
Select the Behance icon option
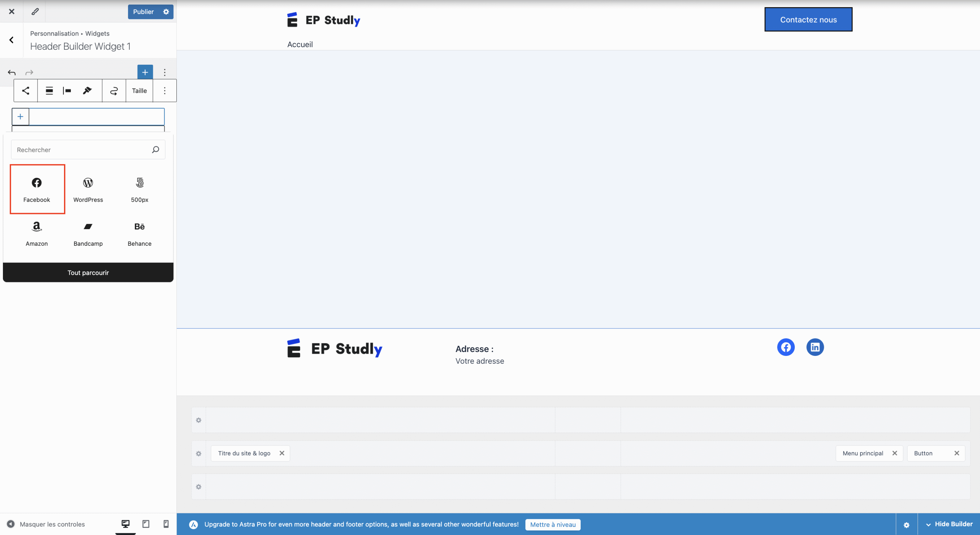[x=139, y=233]
